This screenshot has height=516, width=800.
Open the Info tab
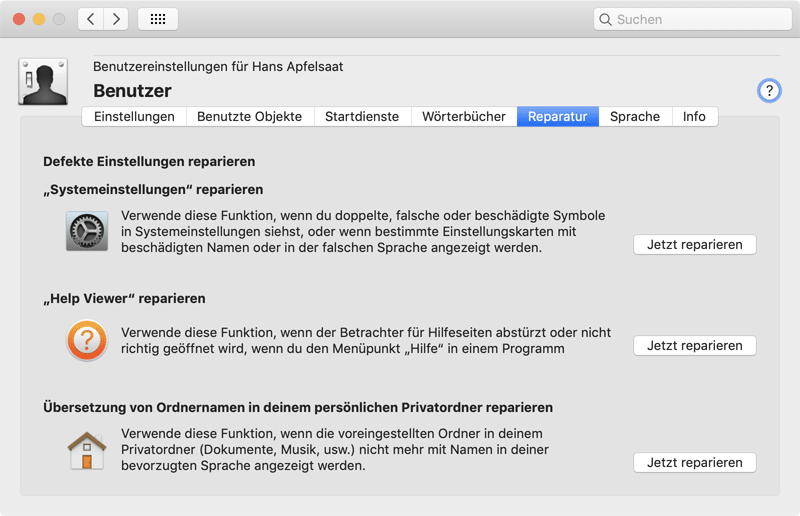[x=694, y=116]
